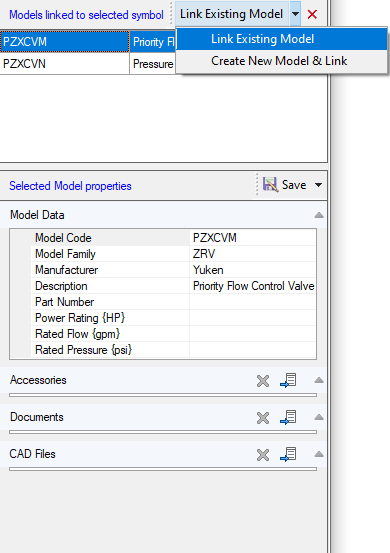Choose Create New Model & Link entry
This screenshot has height=553, width=390.
[281, 61]
